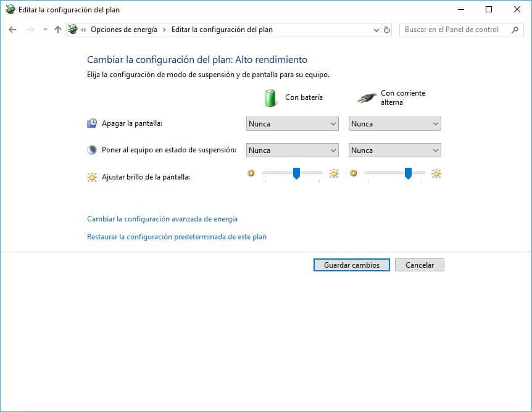The height and width of the screenshot is (412, 532).
Task: Click the recent pages chevron beside back arrow
Action: (x=44, y=29)
